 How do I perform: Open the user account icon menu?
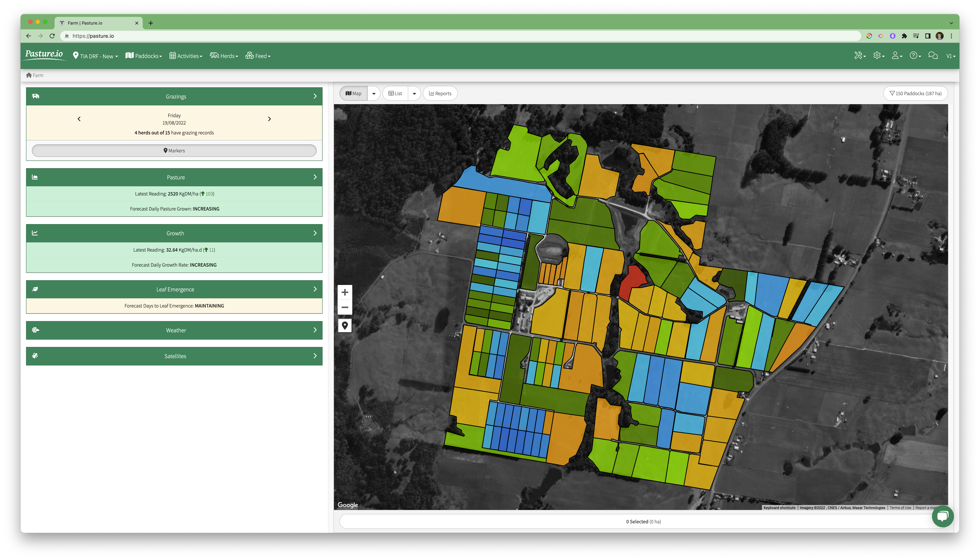point(897,56)
